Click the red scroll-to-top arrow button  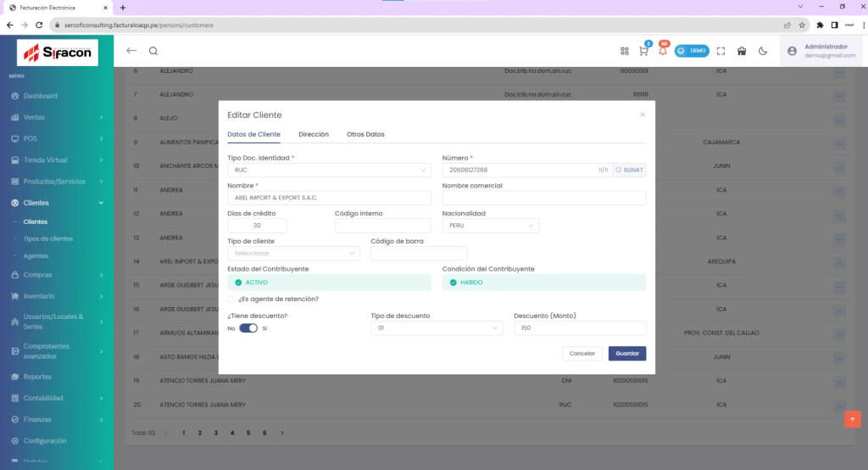(852, 419)
